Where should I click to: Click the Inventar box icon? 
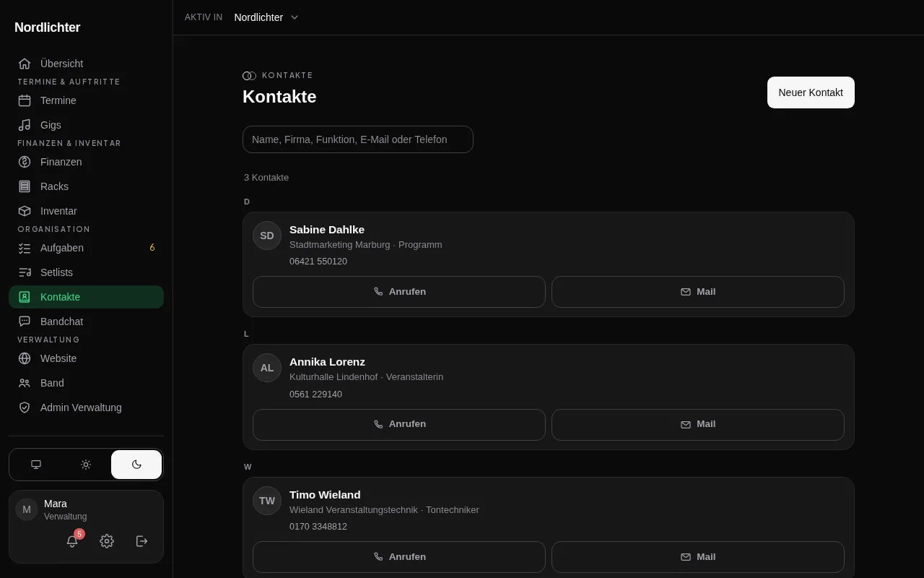coord(25,211)
